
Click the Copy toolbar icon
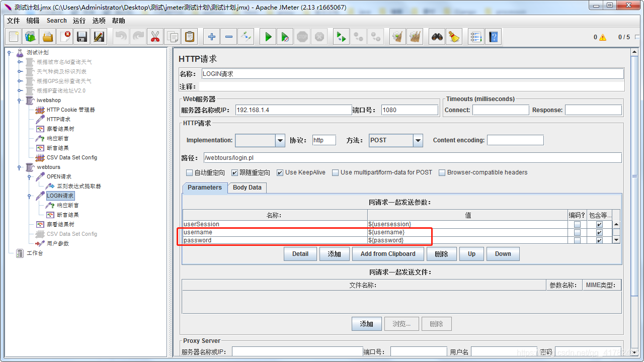coord(172,37)
